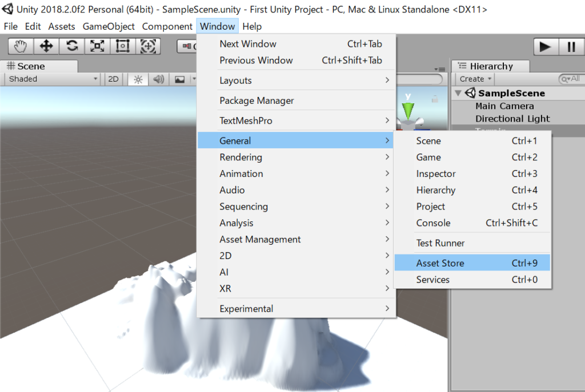Viewport: 585px width, 392px height.
Task: Select the combined Transform tool
Action: (148, 46)
